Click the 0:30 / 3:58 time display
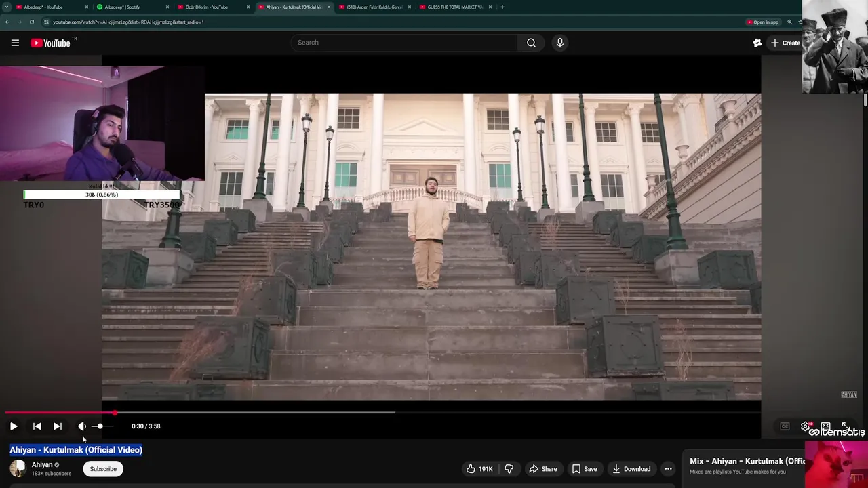Image resolution: width=868 pixels, height=488 pixels. (146, 426)
